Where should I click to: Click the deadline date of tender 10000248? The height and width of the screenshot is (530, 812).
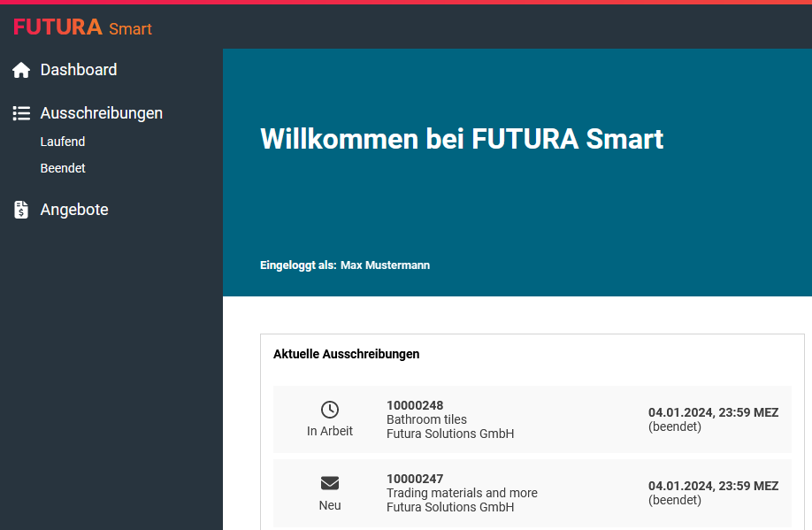(713, 412)
